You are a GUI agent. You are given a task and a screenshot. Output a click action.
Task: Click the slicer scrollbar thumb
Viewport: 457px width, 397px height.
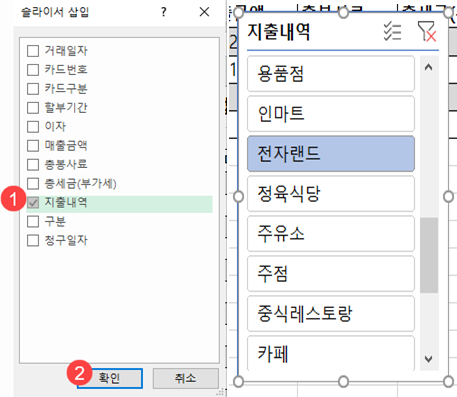click(429, 255)
